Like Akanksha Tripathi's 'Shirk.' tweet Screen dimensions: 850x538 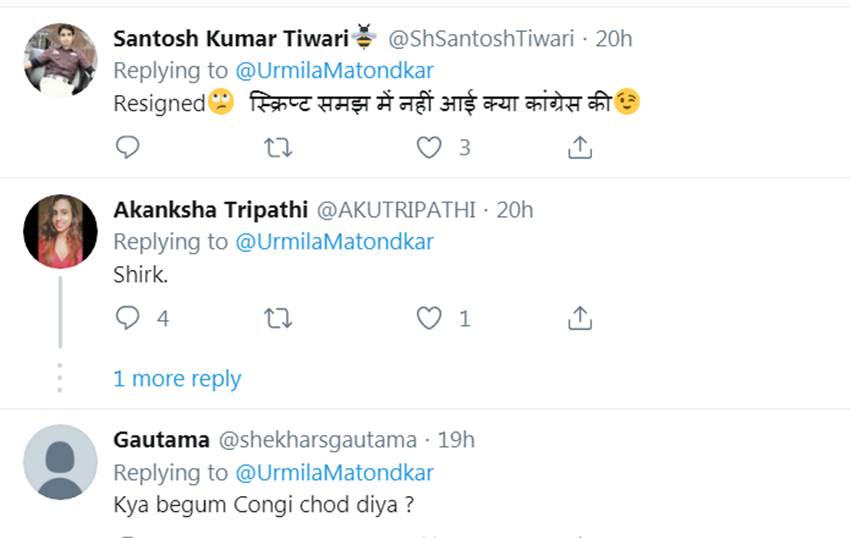(429, 318)
